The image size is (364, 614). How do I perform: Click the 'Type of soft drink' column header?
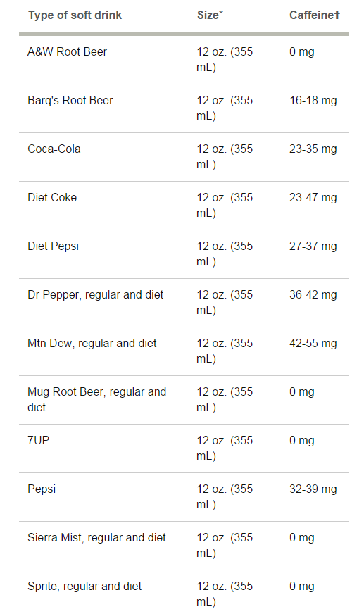click(75, 15)
